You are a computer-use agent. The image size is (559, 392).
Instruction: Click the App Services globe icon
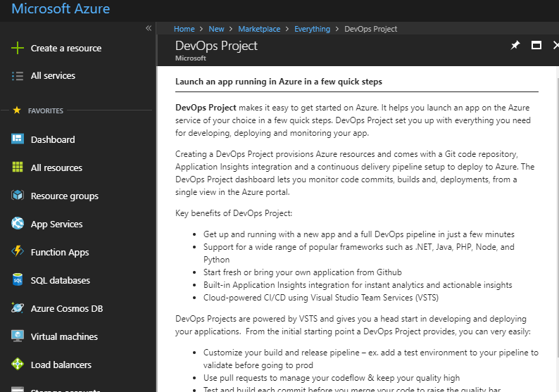coord(18,223)
